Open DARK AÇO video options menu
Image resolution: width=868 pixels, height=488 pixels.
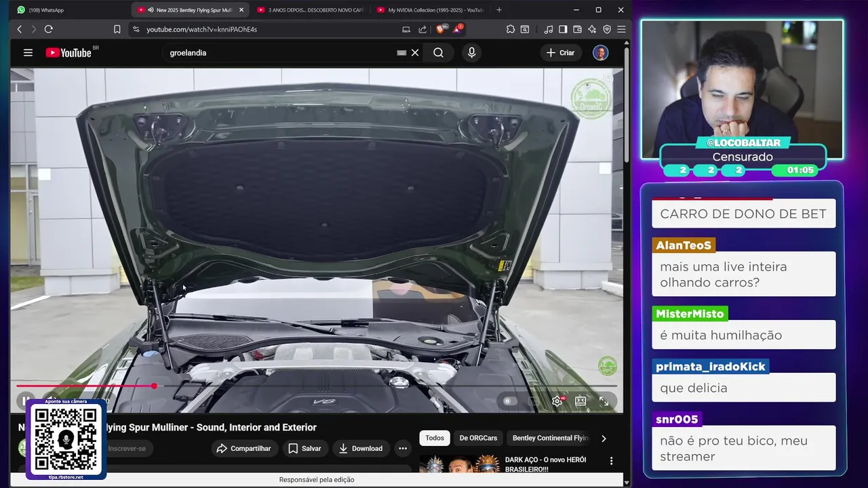coord(611,461)
